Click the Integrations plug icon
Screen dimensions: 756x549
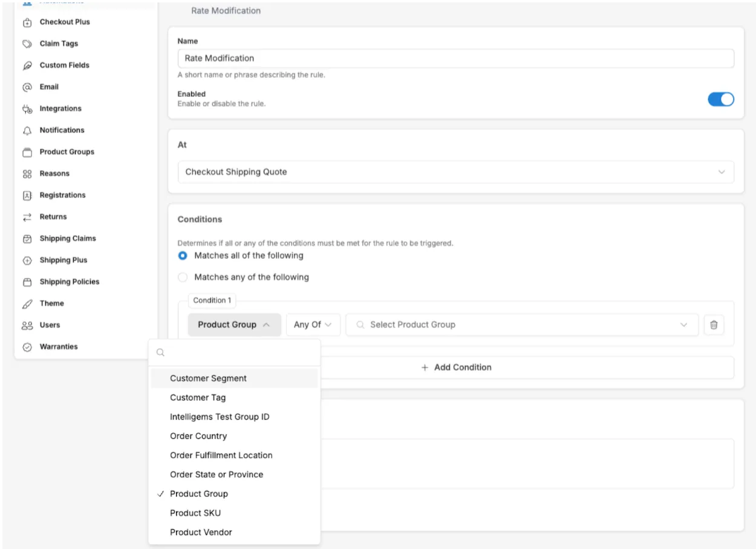click(x=27, y=109)
